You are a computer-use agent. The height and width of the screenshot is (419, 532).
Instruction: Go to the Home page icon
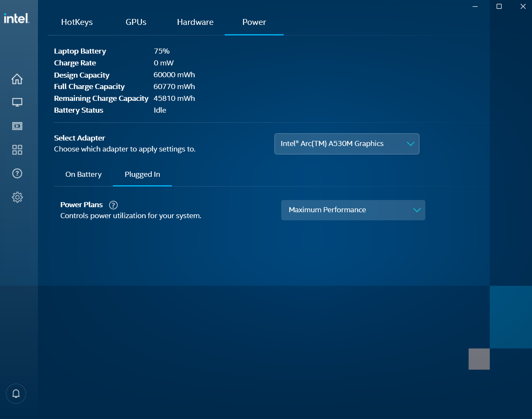17,79
